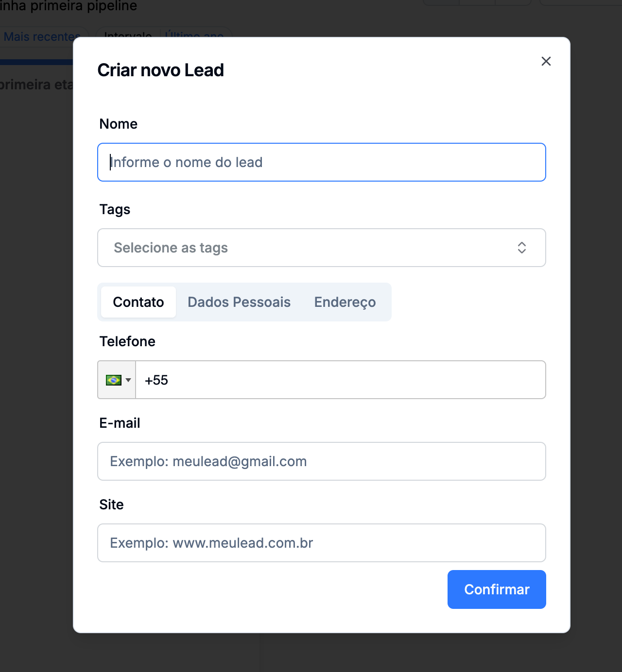This screenshot has width=622, height=672.
Task: Close the Criar novo Lead dialog
Action: (546, 61)
